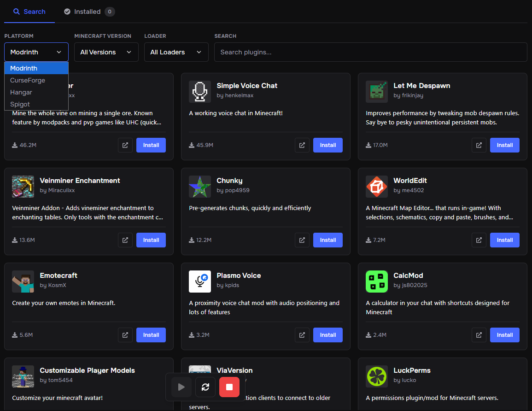This screenshot has width=532, height=411.
Task: Switch to the Search tab
Action: [29, 12]
